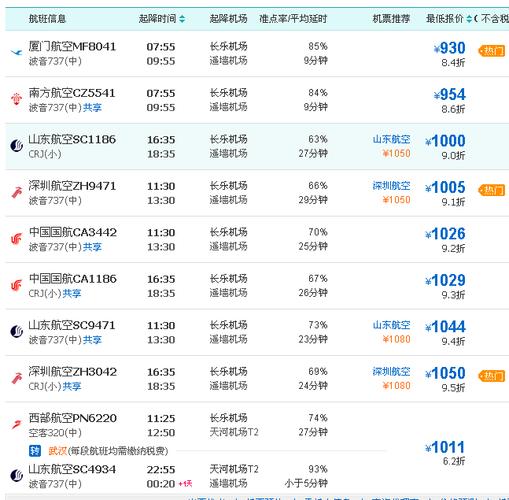Click West Air logo beside PN6220
509x500 pixels.
click(16, 424)
